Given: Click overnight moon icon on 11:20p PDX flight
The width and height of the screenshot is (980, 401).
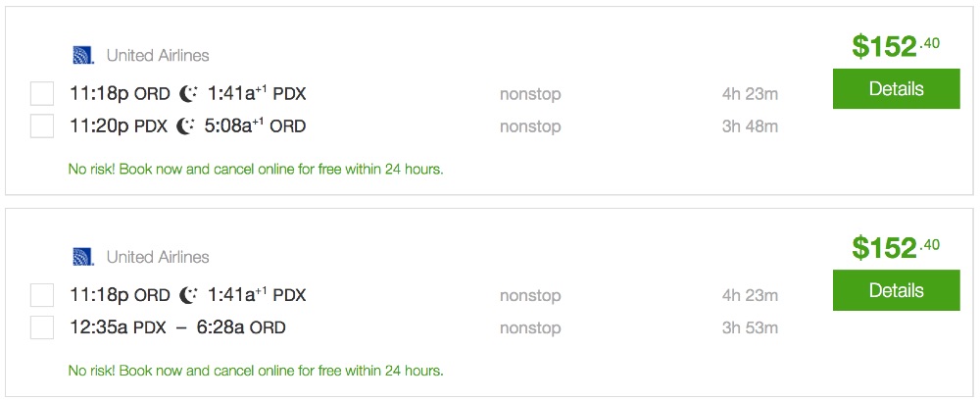Looking at the screenshot, I should coord(186,126).
